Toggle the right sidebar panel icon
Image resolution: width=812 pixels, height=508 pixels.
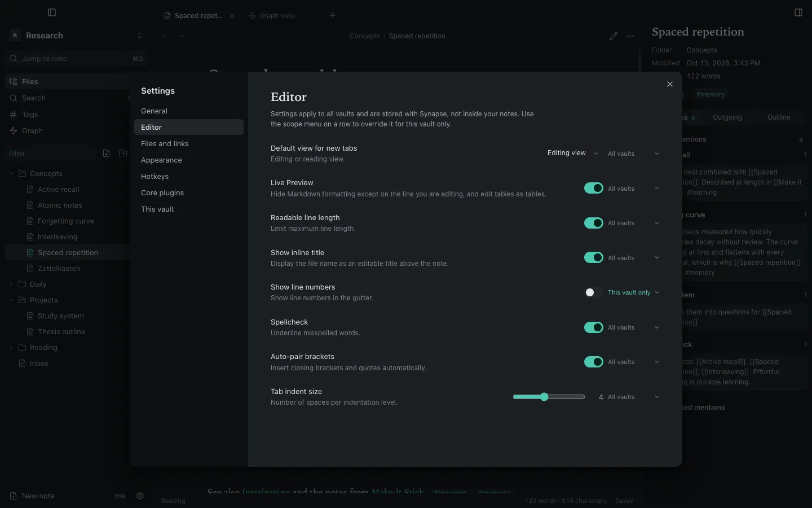tap(798, 12)
